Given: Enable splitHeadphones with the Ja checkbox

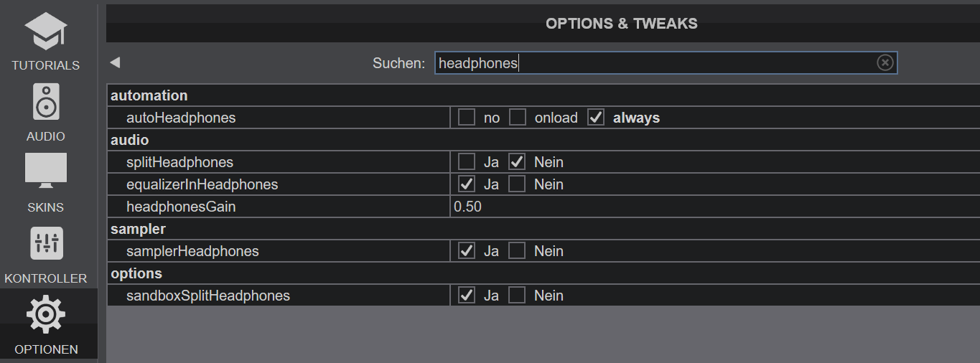Looking at the screenshot, I should click(467, 162).
